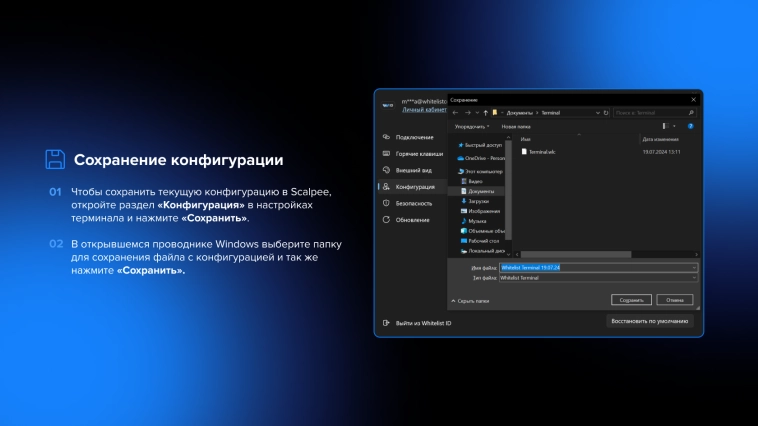Open the file name dropdown arrow
758x426 pixels.
pyautogui.click(x=694, y=267)
